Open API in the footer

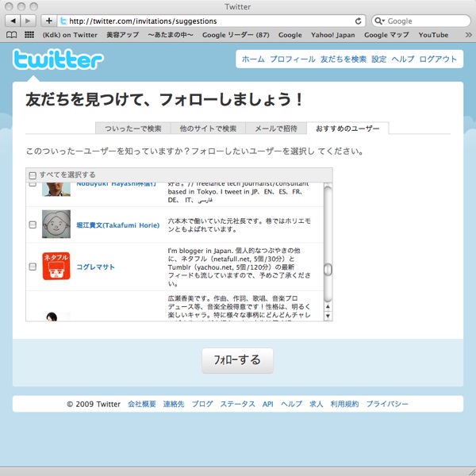pos(268,404)
